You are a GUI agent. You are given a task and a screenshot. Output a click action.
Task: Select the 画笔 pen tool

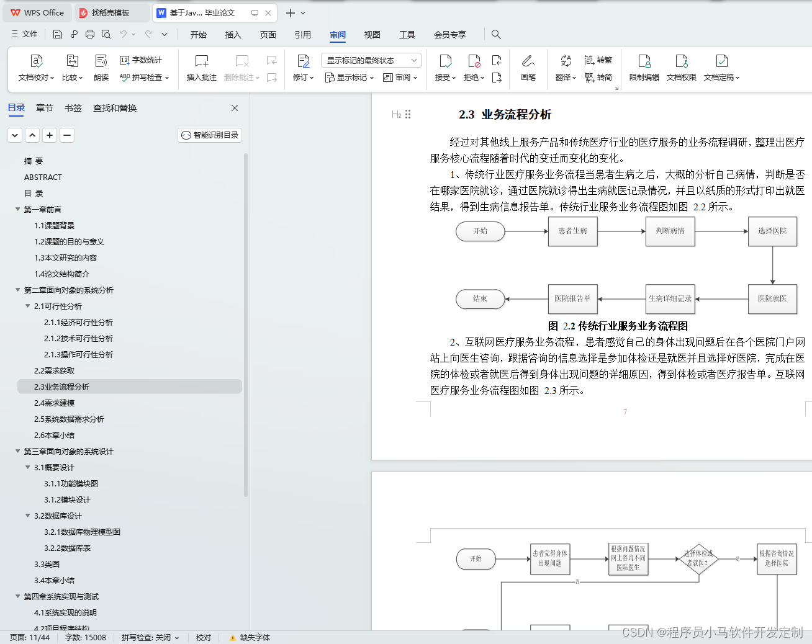(x=528, y=61)
